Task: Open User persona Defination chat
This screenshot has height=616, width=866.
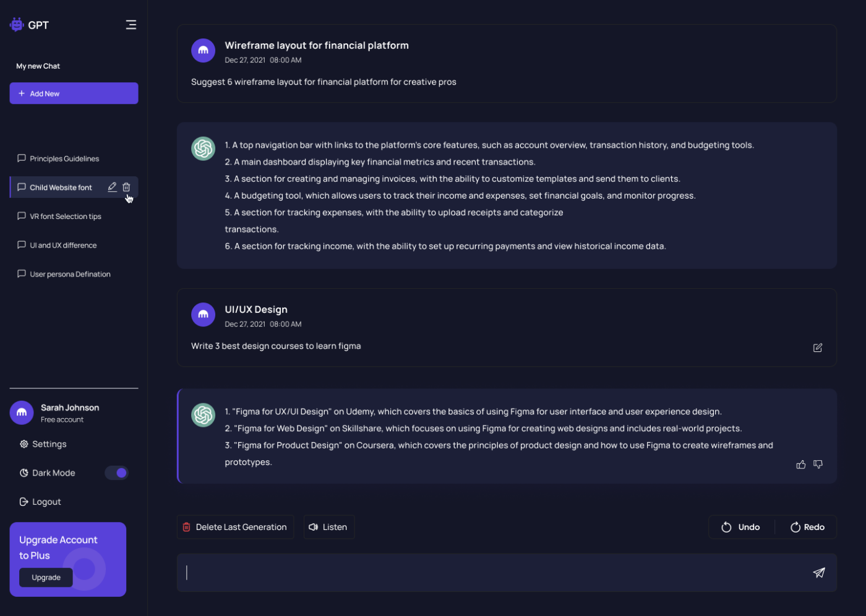Action: click(70, 274)
